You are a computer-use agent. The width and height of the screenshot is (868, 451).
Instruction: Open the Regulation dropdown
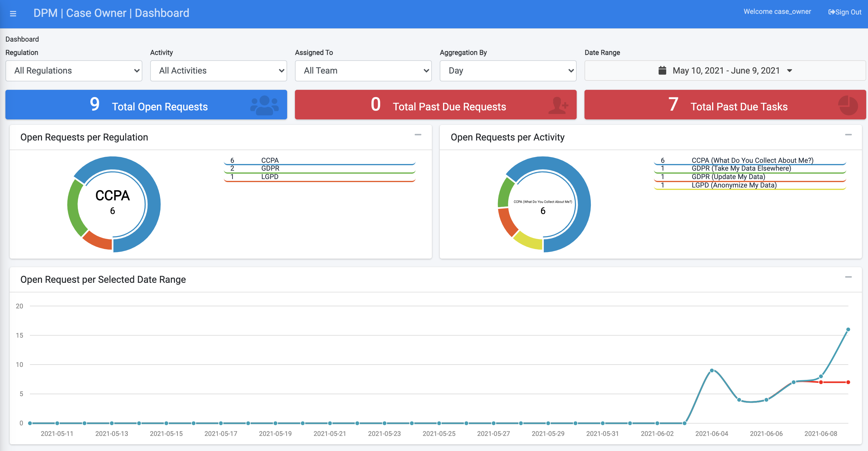[x=74, y=71]
